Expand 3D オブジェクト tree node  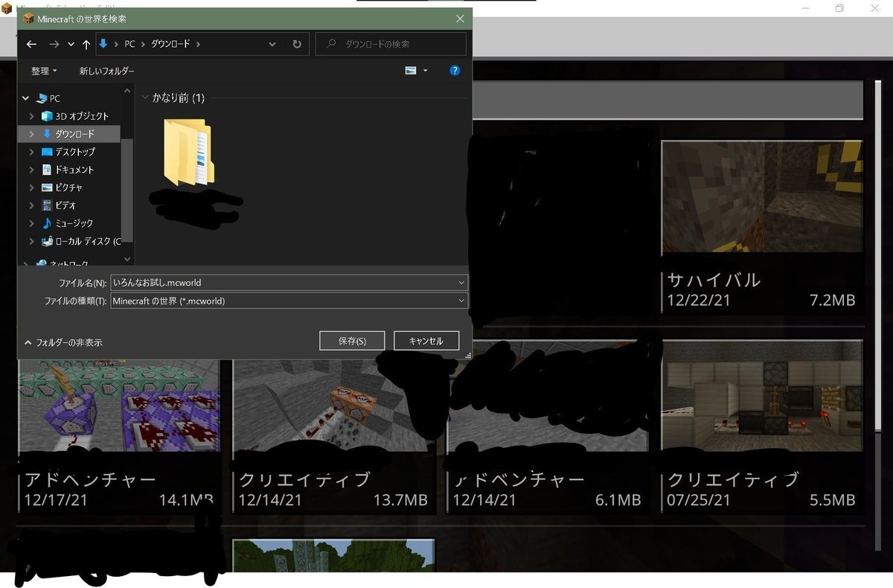[31, 116]
